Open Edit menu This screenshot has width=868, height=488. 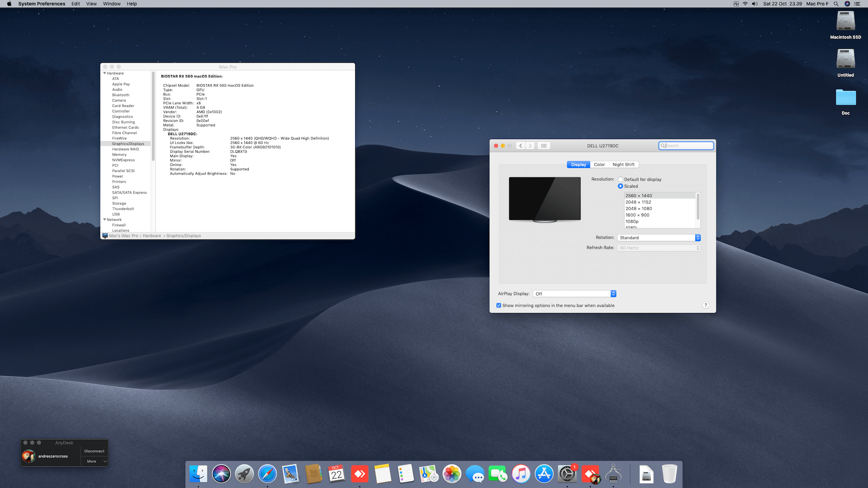(75, 4)
